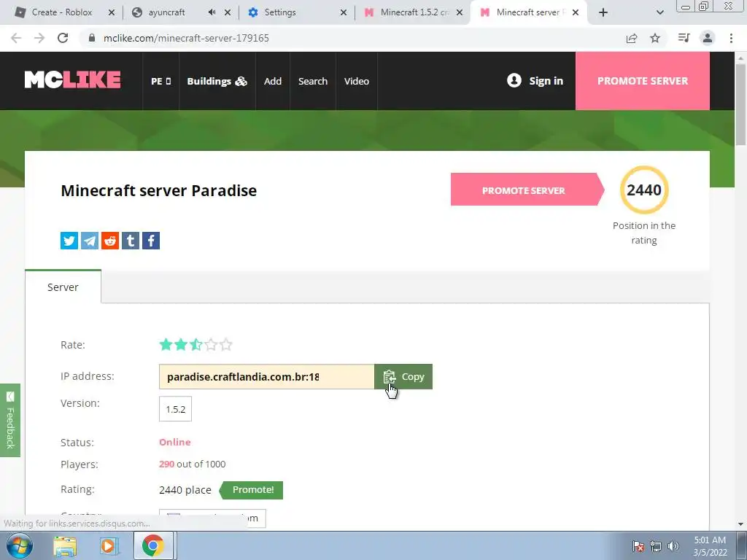
Task: Reload the page
Action: pyautogui.click(x=63, y=38)
